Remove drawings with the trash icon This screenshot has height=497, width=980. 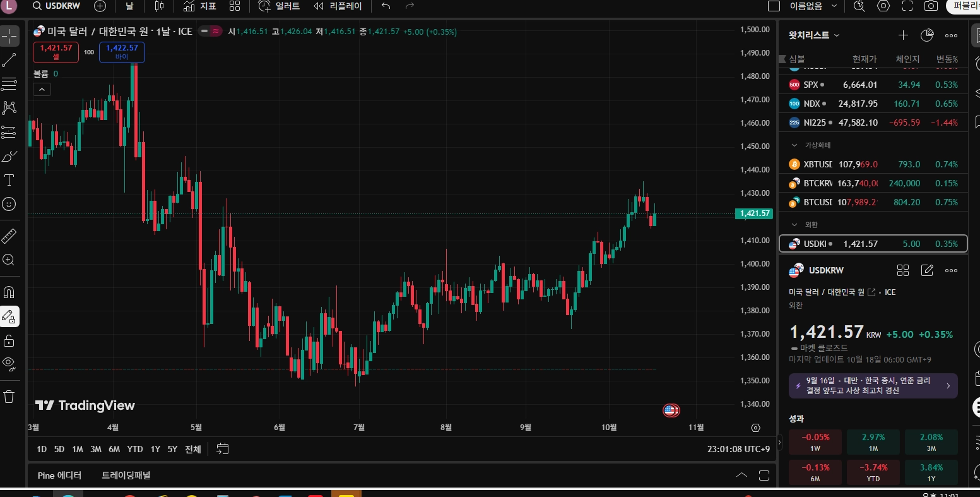coord(9,396)
